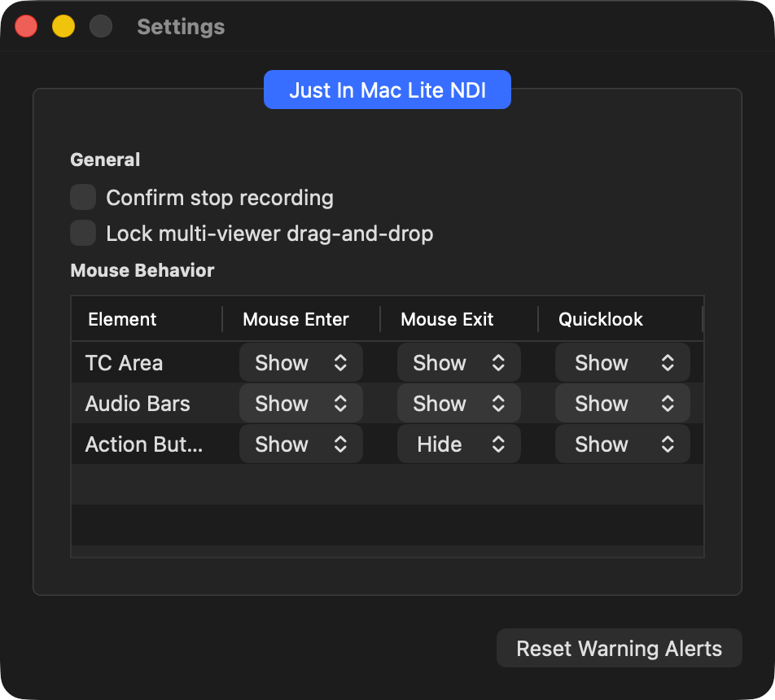Open Audio Bars Mouse Exit dropdown
The height and width of the screenshot is (700, 775).
458,404
